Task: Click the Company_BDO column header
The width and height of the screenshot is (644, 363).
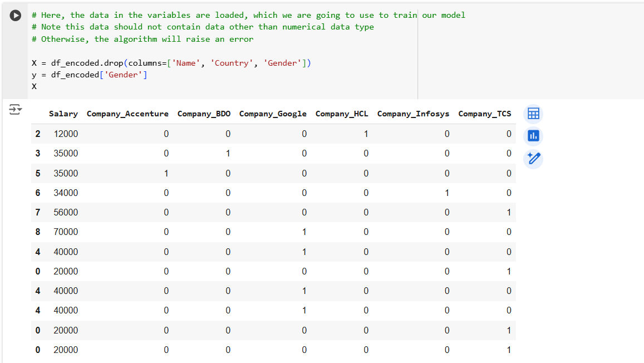Action: click(204, 114)
